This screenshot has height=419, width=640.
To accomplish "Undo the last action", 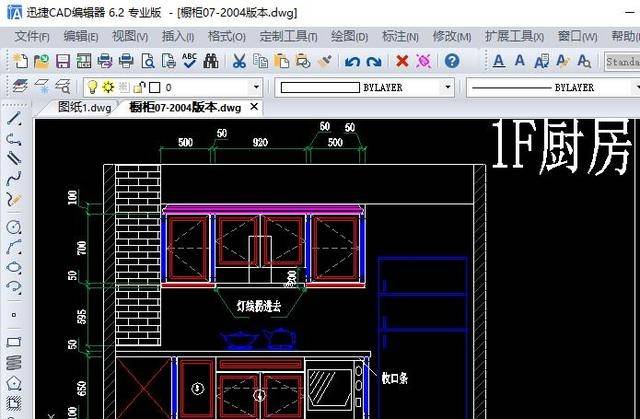I will click(352, 62).
